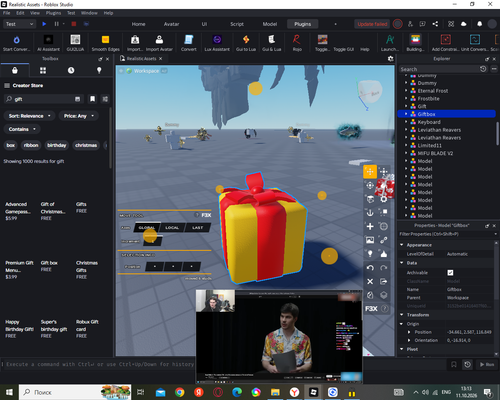The height and width of the screenshot is (400, 500).
Task: Click the Toolbox search field containing gift
Action: coord(44,99)
